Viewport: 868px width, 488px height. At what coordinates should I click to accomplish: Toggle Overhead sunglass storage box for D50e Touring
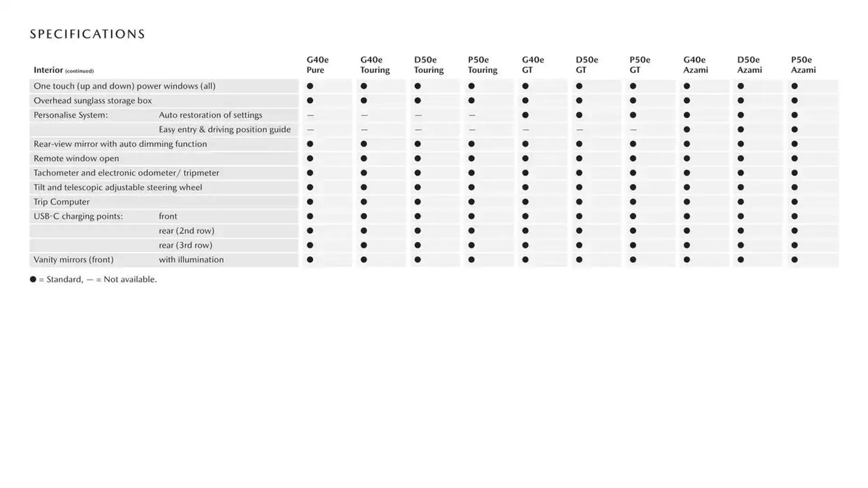(417, 100)
